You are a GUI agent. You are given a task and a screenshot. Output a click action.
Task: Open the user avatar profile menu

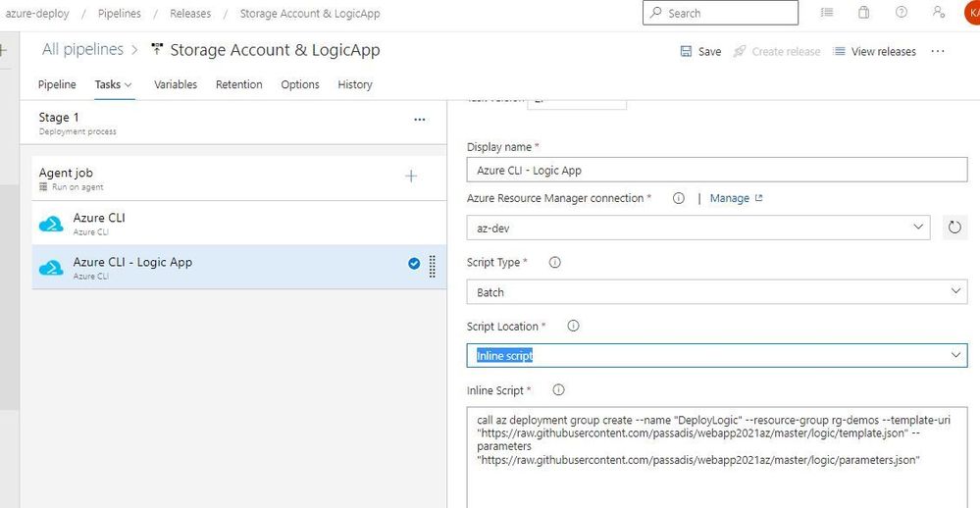tap(972, 13)
